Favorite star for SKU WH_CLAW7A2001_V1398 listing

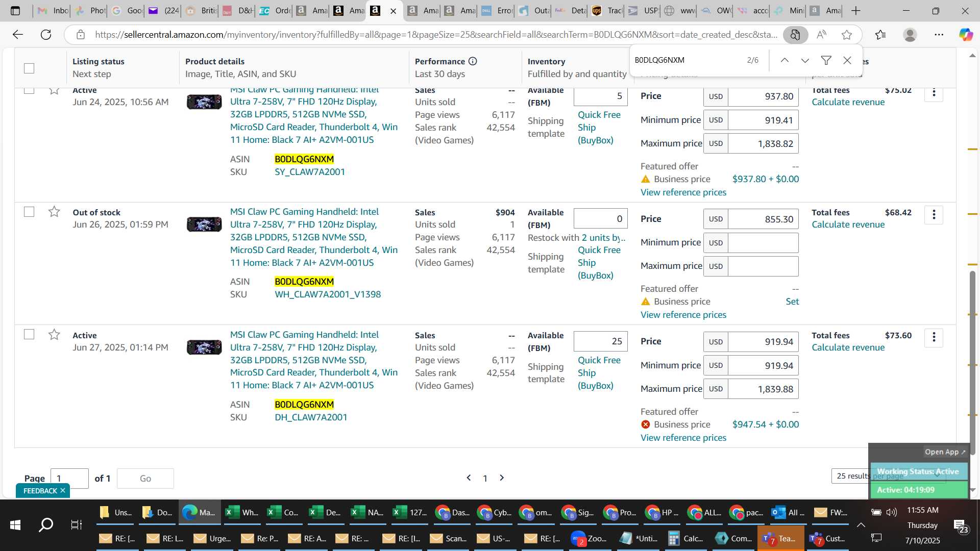54,212
